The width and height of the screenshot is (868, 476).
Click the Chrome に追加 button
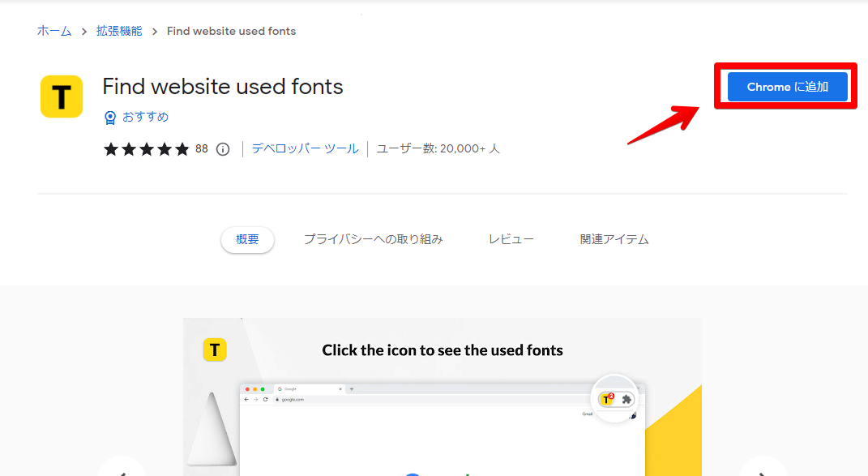click(787, 87)
